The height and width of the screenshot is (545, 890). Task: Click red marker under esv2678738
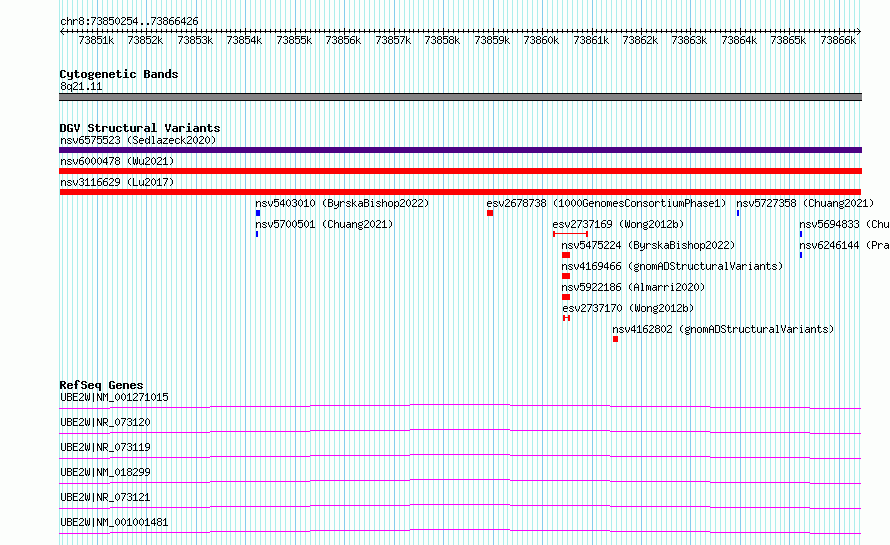490,213
